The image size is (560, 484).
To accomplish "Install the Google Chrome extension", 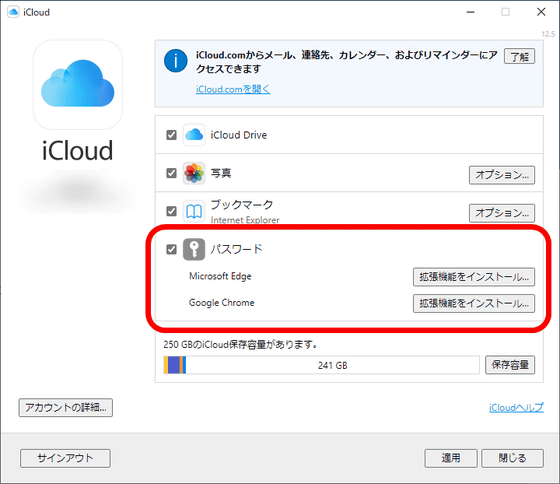I will [474, 303].
